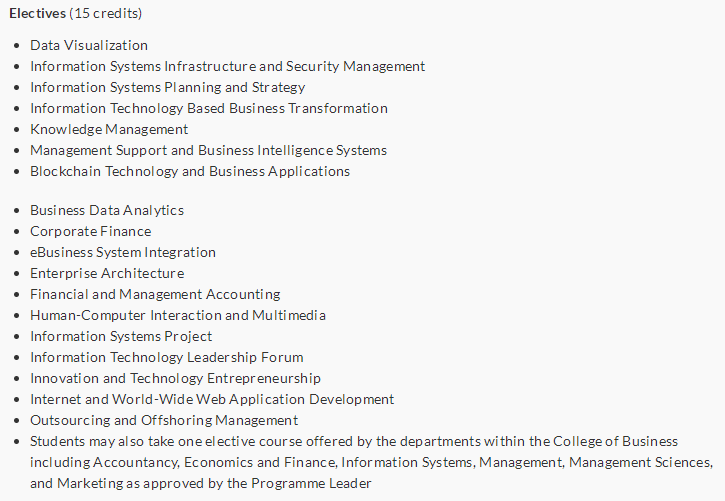Click the Business Data Analytics item

[107, 210]
